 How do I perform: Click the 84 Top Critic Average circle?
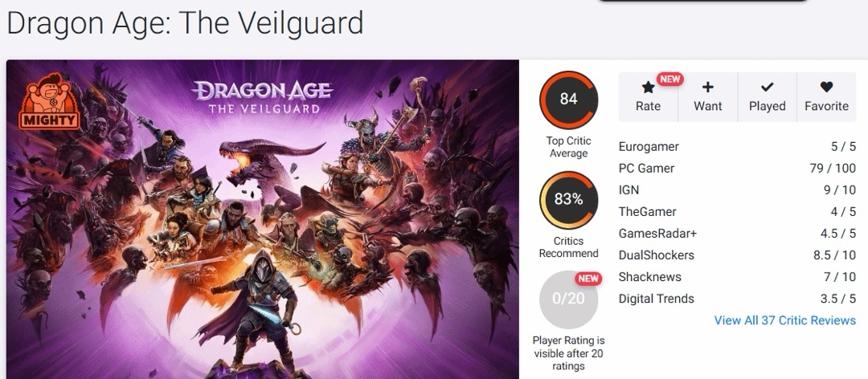(568, 100)
